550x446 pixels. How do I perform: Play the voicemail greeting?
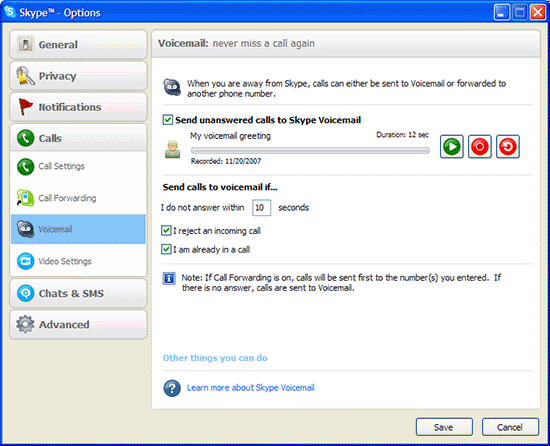click(x=451, y=147)
